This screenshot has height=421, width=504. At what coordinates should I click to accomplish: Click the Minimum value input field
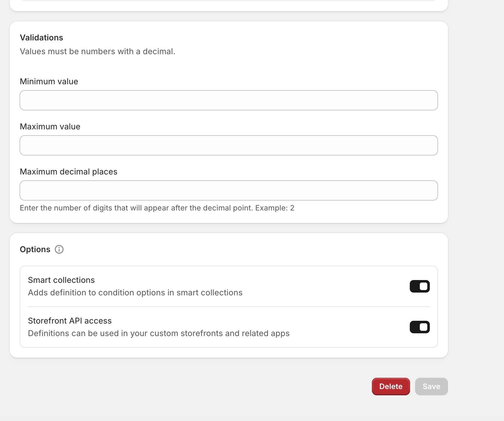coord(229,100)
